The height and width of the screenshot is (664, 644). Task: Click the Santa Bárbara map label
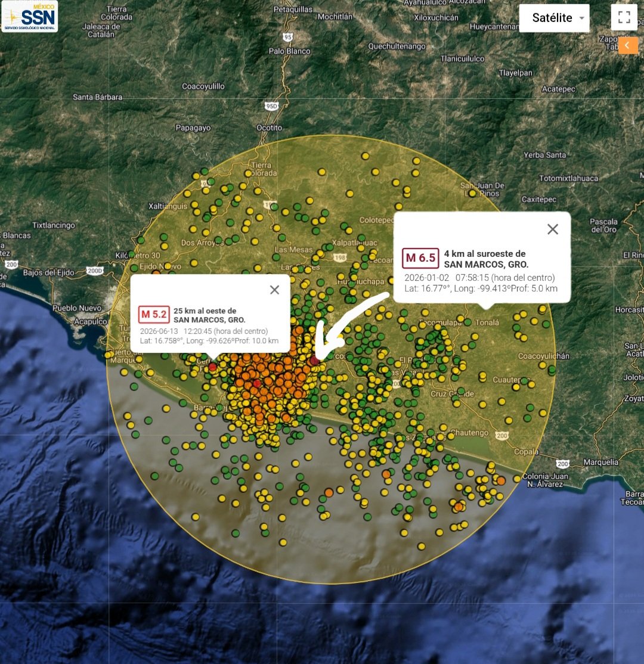pyautogui.click(x=97, y=97)
